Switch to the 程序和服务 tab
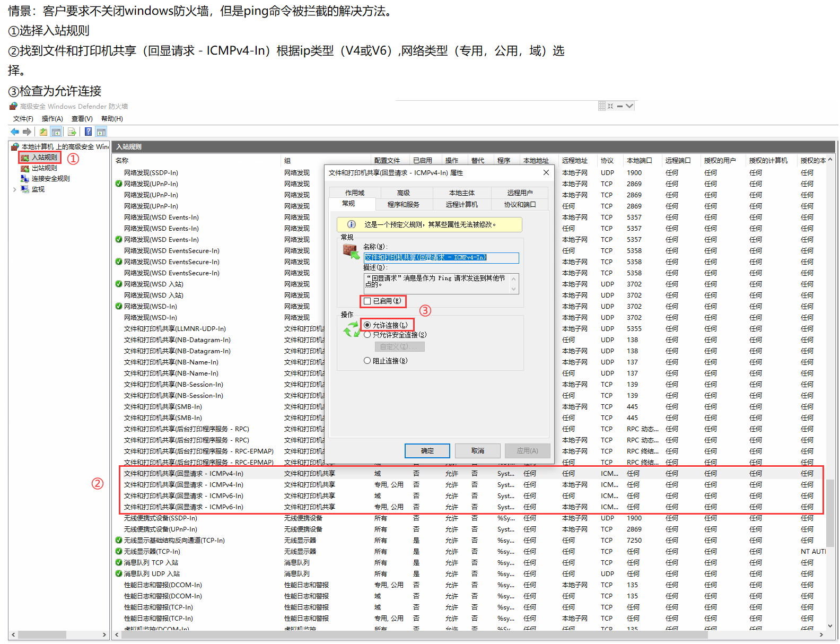The height and width of the screenshot is (644, 840). [x=404, y=205]
